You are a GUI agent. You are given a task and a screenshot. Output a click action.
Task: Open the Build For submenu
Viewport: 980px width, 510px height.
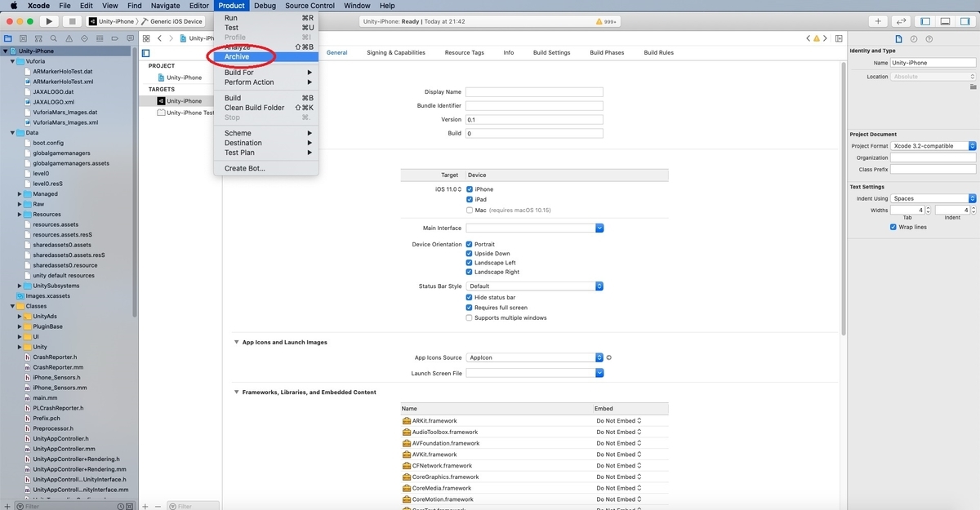266,73
